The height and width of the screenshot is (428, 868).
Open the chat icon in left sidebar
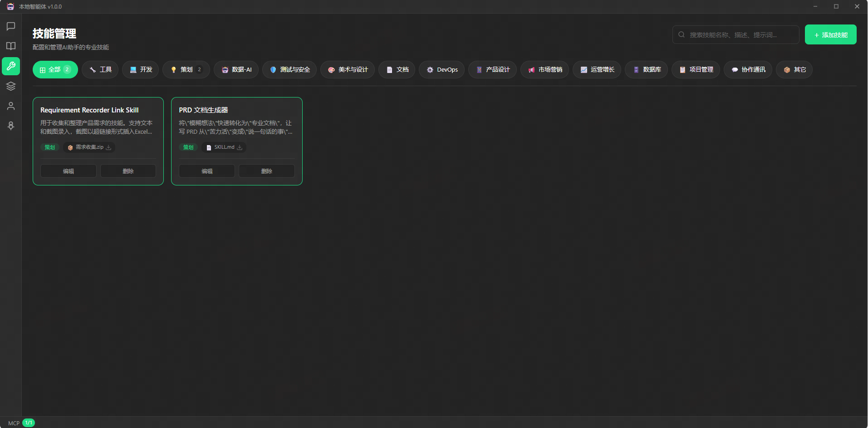pyautogui.click(x=11, y=26)
